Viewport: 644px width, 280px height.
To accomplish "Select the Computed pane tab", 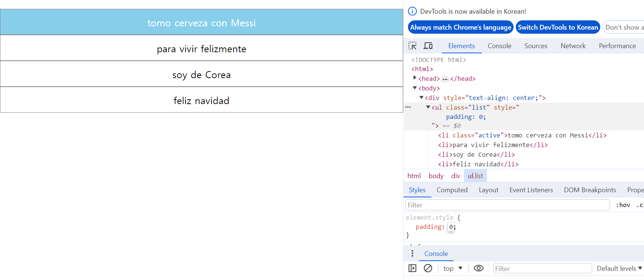I will click(452, 190).
